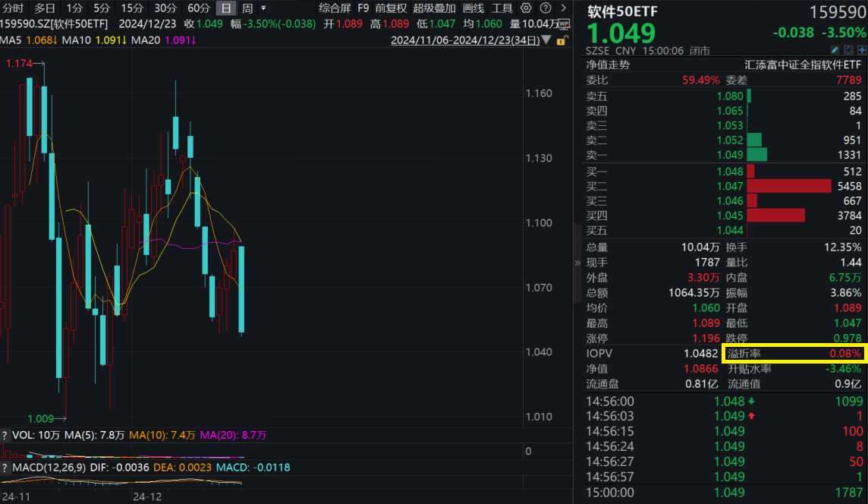Click 卖四 price 1.065
This screenshot has width=868, height=504.
tap(730, 111)
